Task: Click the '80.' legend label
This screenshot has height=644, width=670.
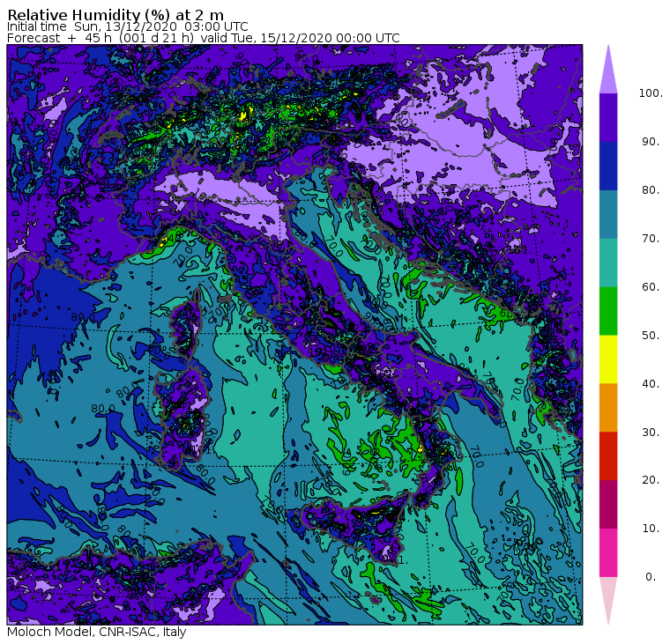Action: click(651, 190)
